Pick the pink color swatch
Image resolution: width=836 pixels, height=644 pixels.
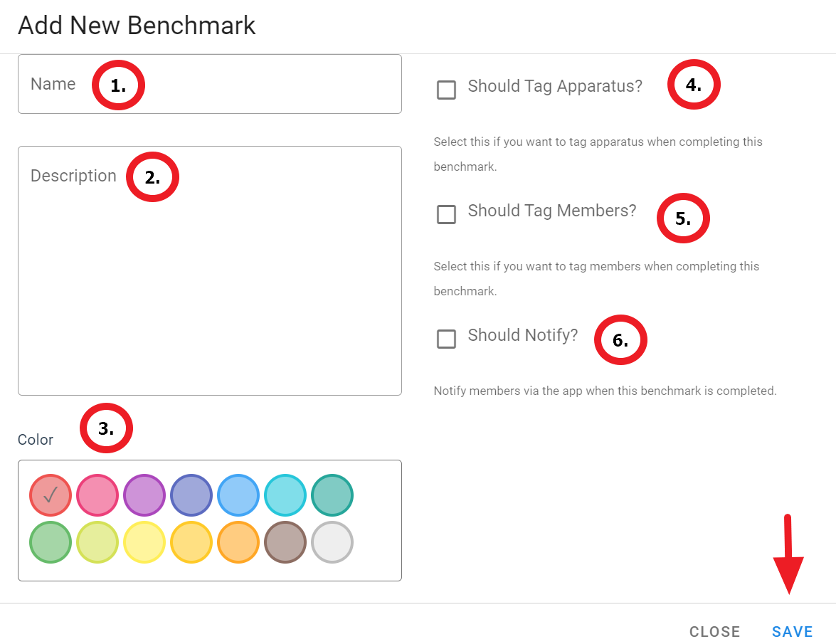pos(97,495)
